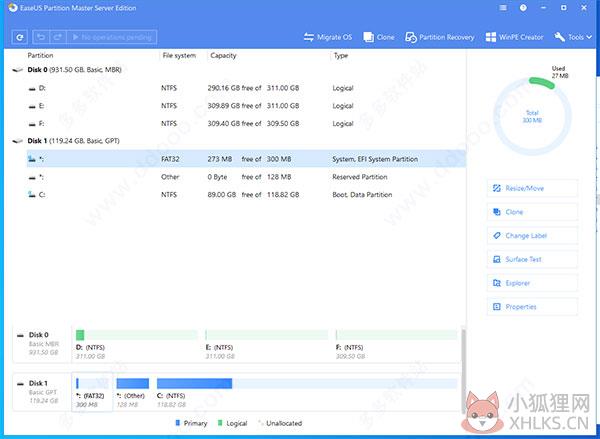
Task: Click the Primary legend color swatch
Action: pyautogui.click(x=178, y=423)
